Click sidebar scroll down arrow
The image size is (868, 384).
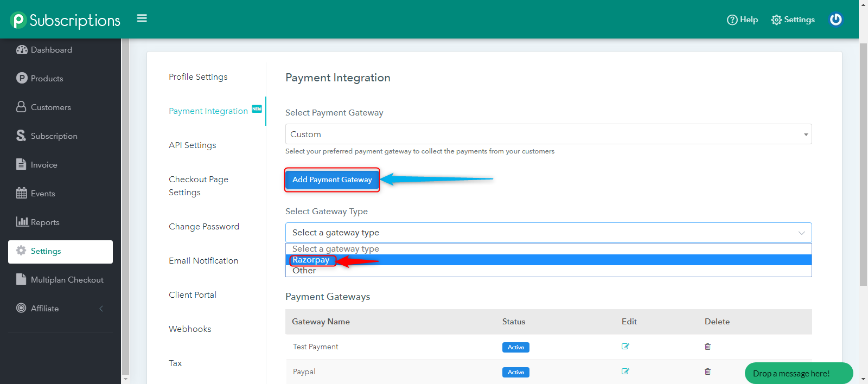point(126,379)
